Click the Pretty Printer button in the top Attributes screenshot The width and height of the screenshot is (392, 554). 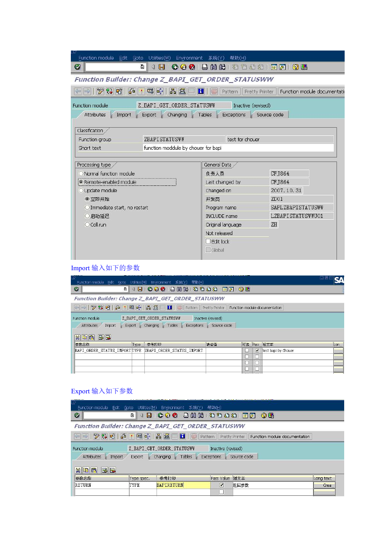click(259, 92)
